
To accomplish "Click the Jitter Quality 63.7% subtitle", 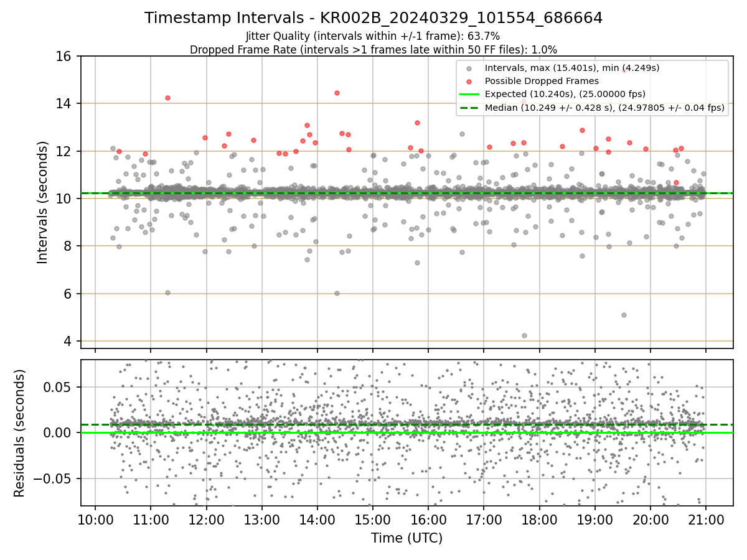I will tap(373, 37).
